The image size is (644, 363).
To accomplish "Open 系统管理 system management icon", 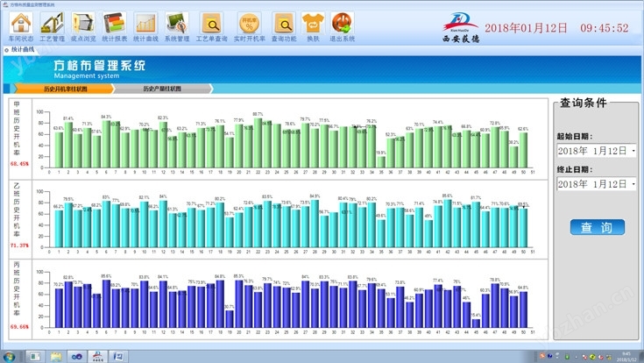I will tap(177, 24).
